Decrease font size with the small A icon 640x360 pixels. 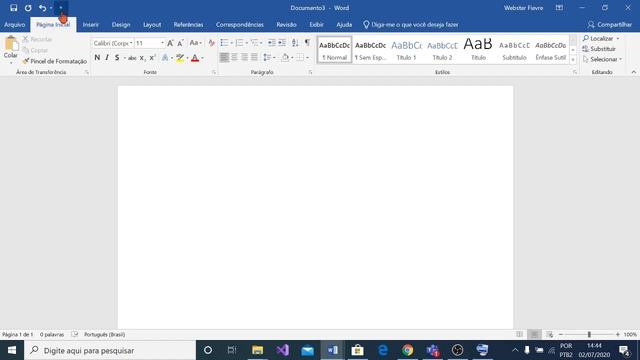[180, 43]
